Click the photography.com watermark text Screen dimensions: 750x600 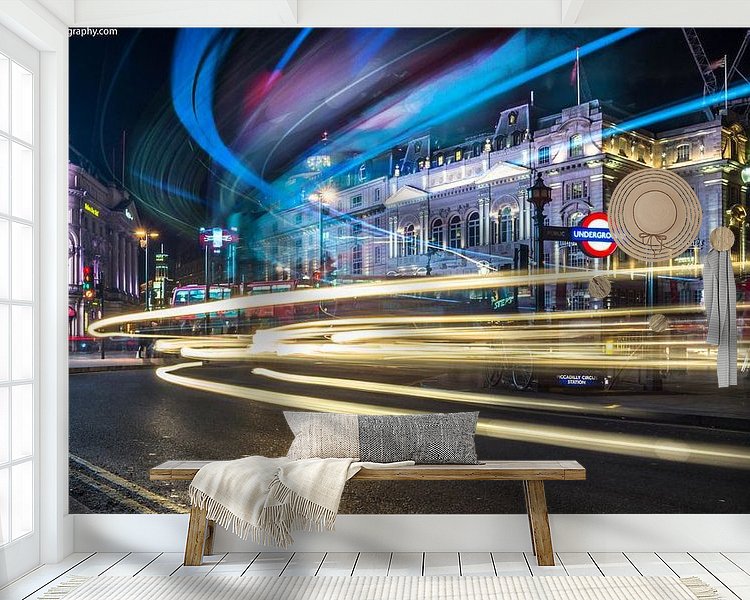point(93,32)
